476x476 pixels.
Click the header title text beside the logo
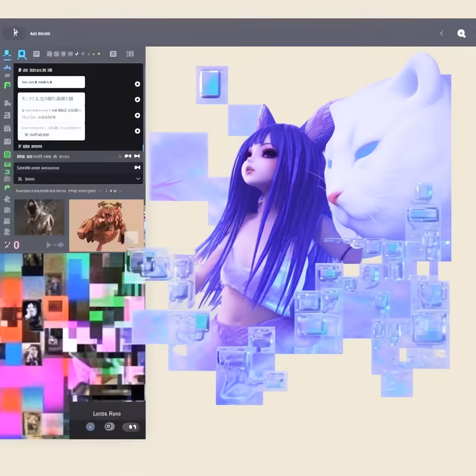pyautogui.click(x=40, y=33)
